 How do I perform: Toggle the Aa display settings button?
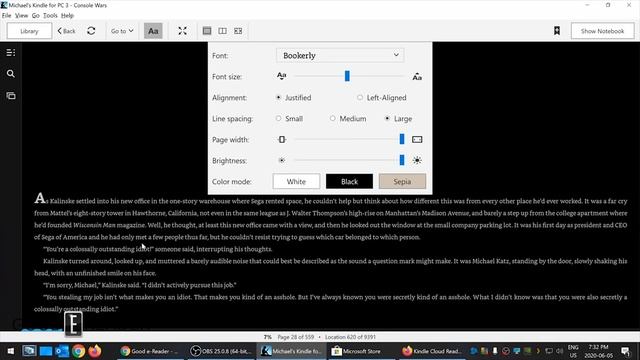[x=153, y=31]
